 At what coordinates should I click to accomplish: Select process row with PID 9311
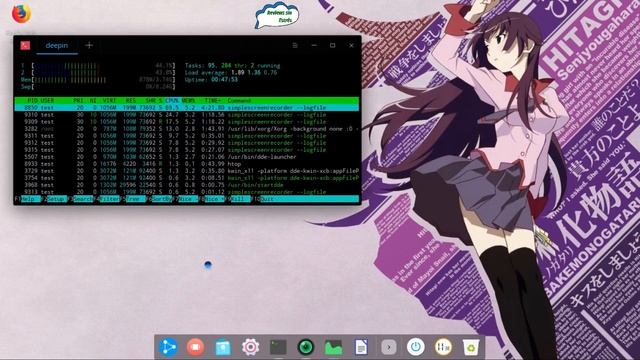(187, 136)
